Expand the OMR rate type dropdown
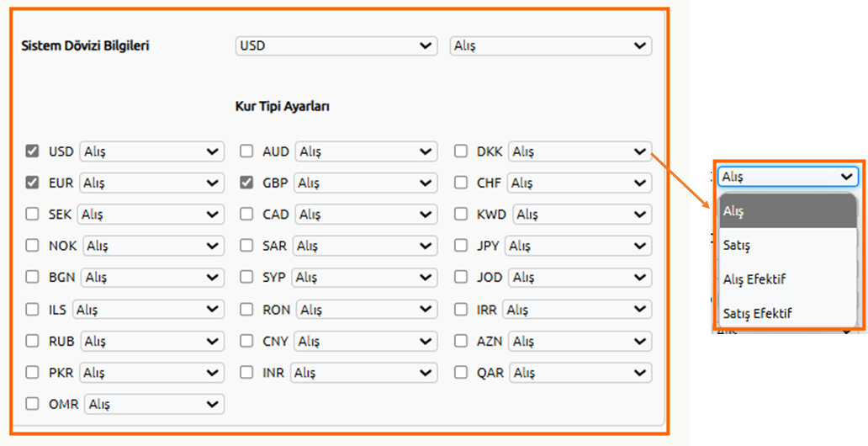The height and width of the screenshot is (446, 868). click(x=155, y=405)
